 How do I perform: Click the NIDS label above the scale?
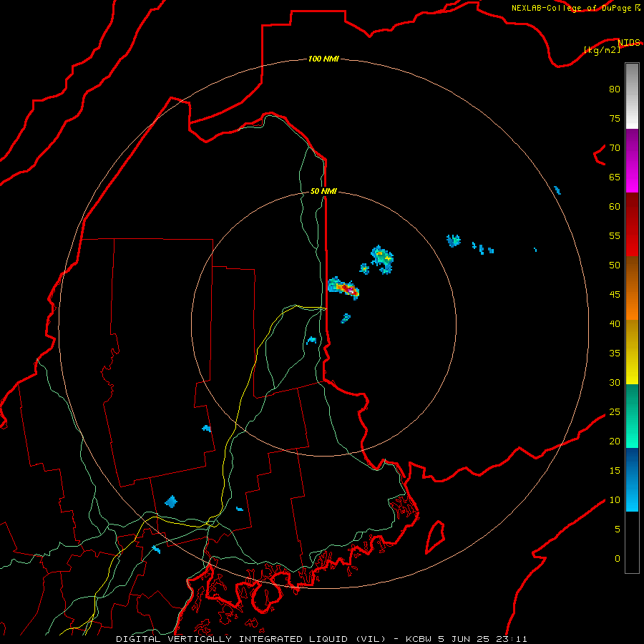tap(629, 42)
